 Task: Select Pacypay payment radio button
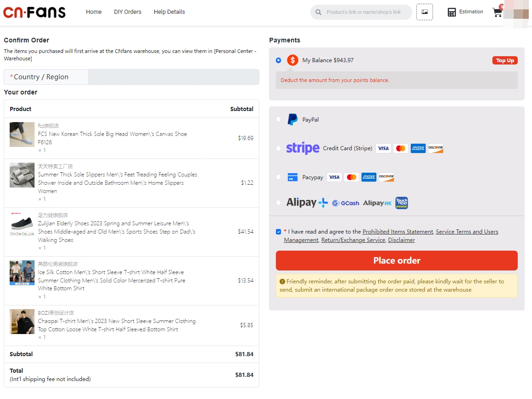[x=279, y=177]
